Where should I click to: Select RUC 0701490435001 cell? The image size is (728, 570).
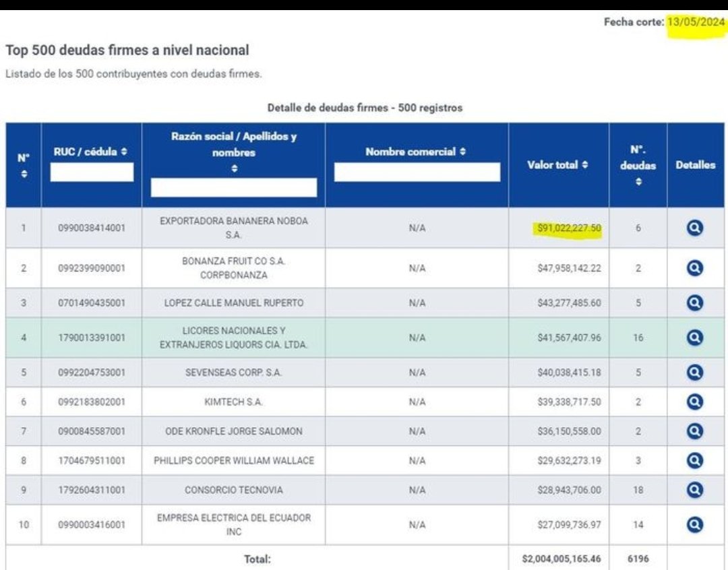(x=92, y=303)
